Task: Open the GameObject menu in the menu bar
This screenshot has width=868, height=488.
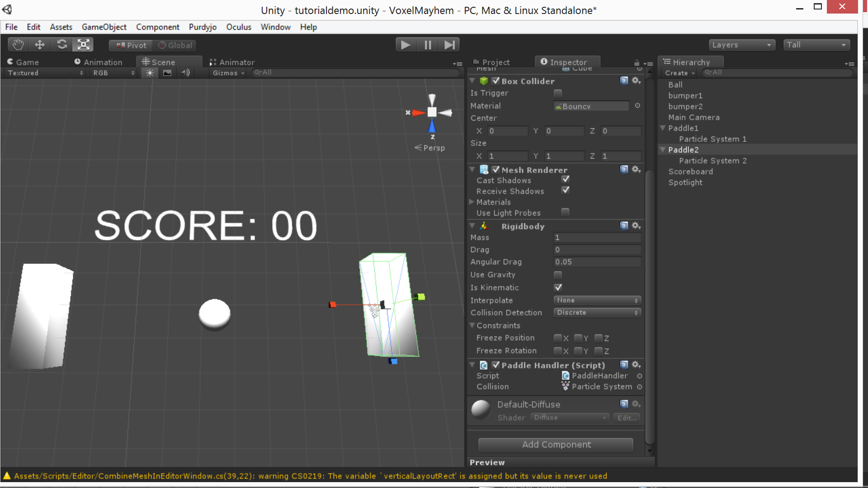Action: point(104,27)
